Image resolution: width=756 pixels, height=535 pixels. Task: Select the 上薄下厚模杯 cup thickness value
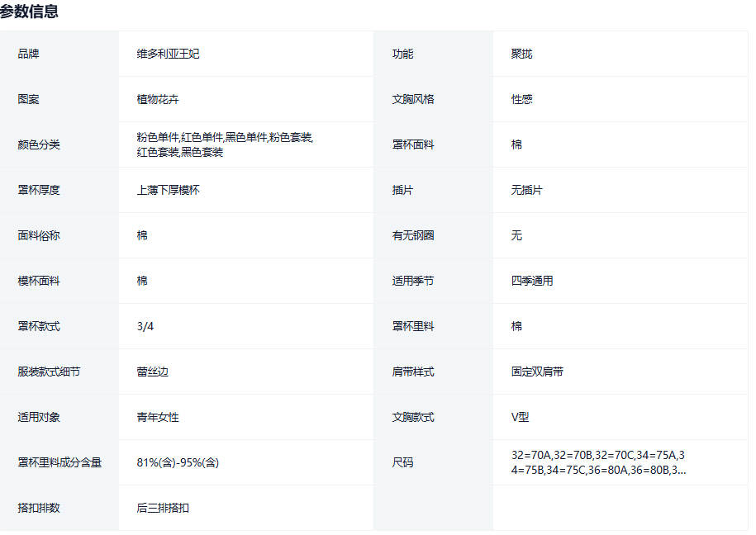tap(168, 190)
